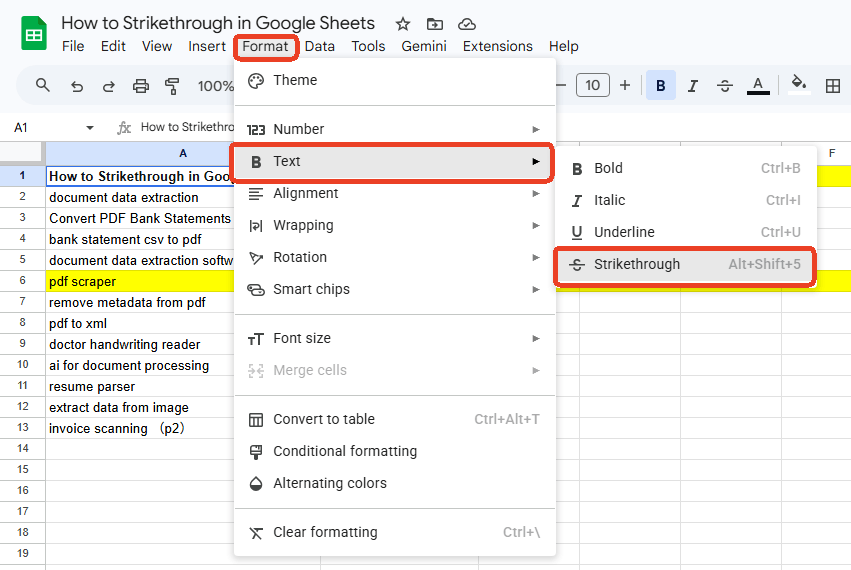Click the A1 name box
This screenshot has width=851, height=570.
(x=21, y=128)
